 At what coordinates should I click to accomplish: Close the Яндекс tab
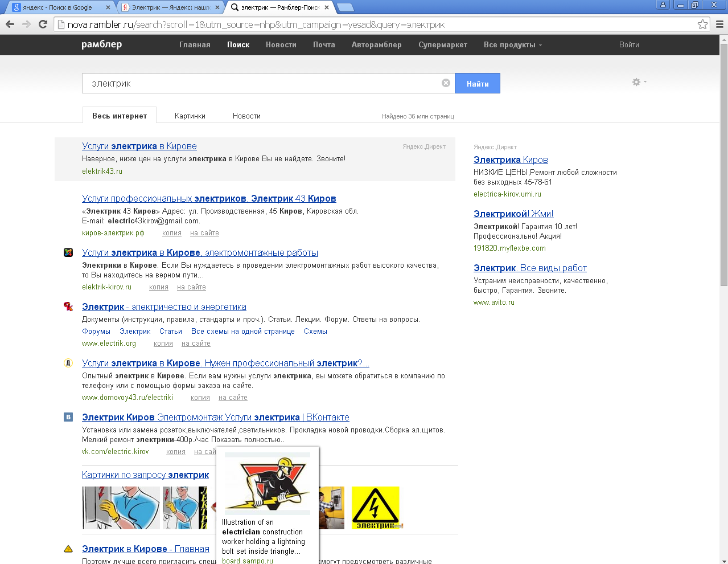pos(217,7)
